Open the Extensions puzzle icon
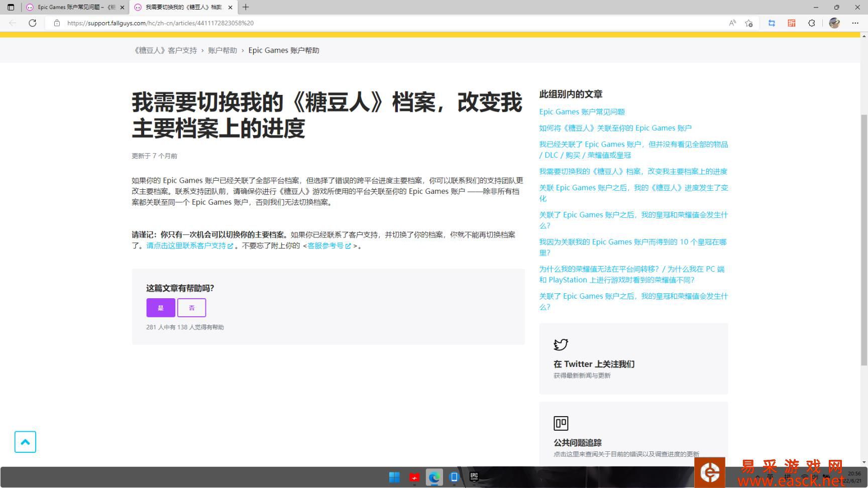The height and width of the screenshot is (488, 868). [811, 23]
